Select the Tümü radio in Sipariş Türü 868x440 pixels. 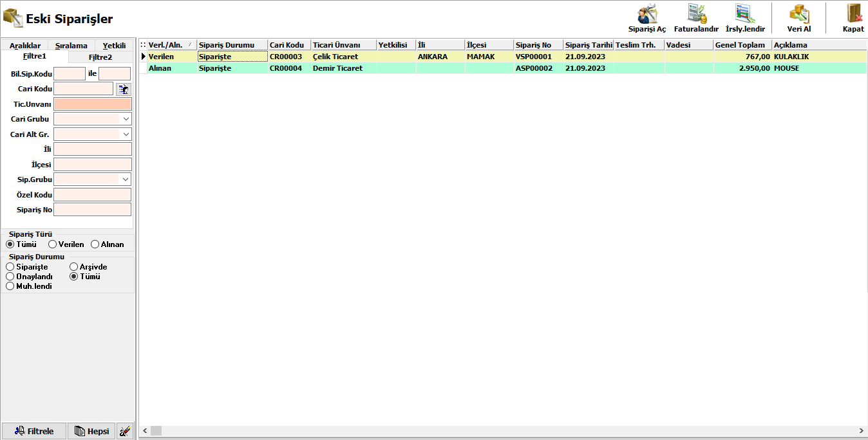[x=10, y=244]
